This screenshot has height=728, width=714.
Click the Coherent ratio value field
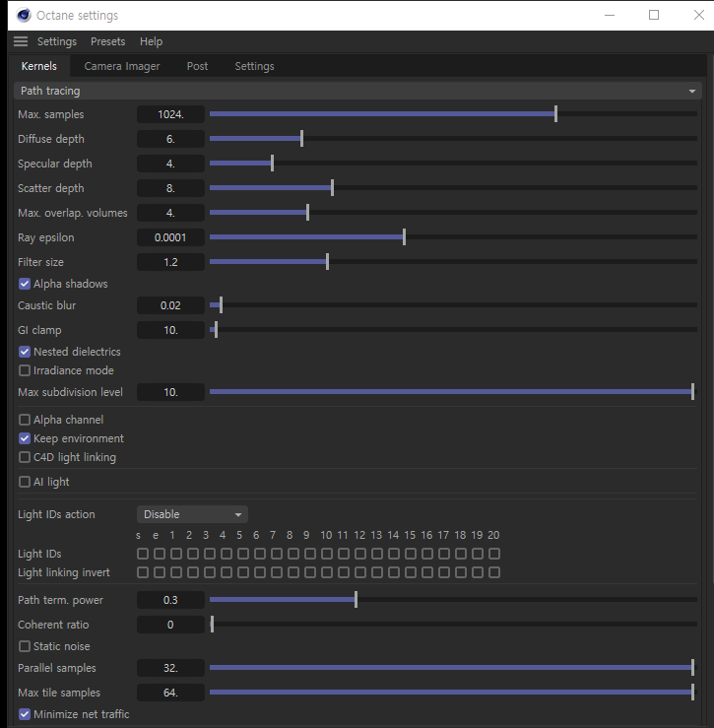[170, 625]
